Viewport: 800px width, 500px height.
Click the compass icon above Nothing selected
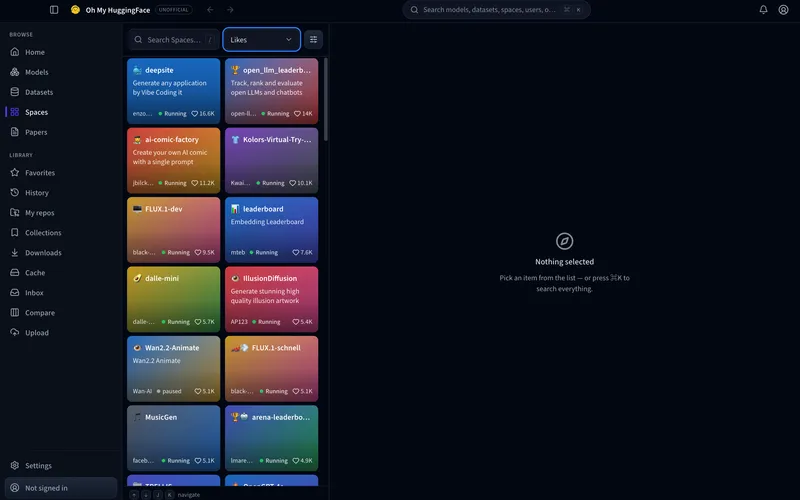point(564,241)
